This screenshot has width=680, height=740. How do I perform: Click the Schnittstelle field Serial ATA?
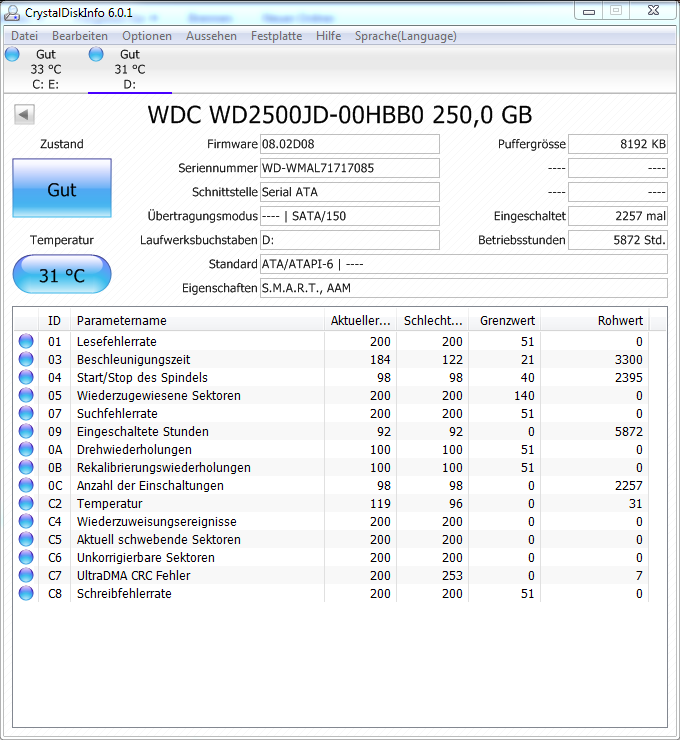point(350,192)
